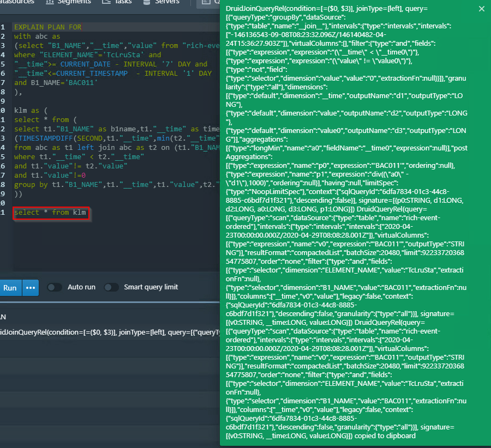Click the "where ELEMENT_NAME='TcLruSta'" line
491x448 pixels.
click(x=88, y=55)
